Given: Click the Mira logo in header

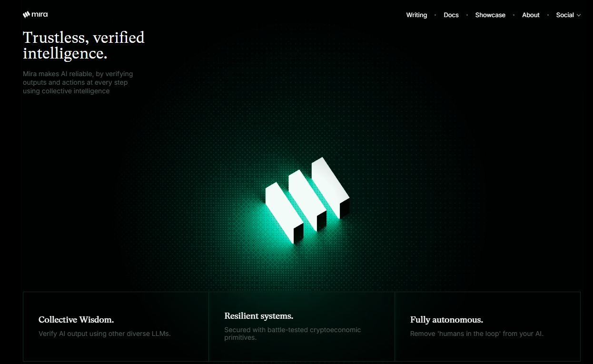Looking at the screenshot, I should tap(35, 15).
